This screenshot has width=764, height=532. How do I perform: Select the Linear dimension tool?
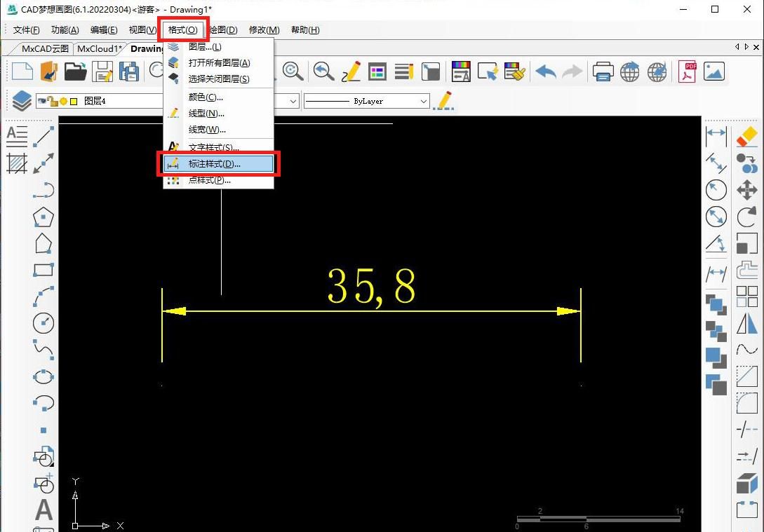(716, 136)
